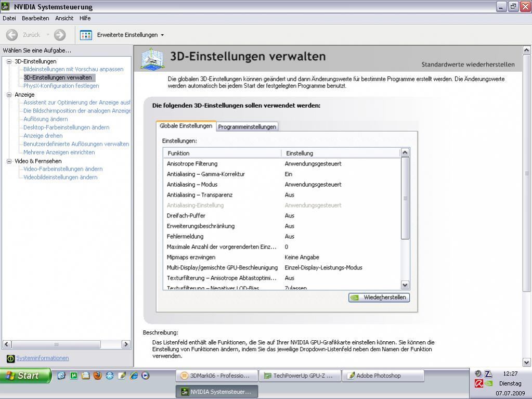Image resolution: width=532 pixels, height=399 pixels.
Task: Switch to the Programmeinstellungen tab
Action: [247, 126]
